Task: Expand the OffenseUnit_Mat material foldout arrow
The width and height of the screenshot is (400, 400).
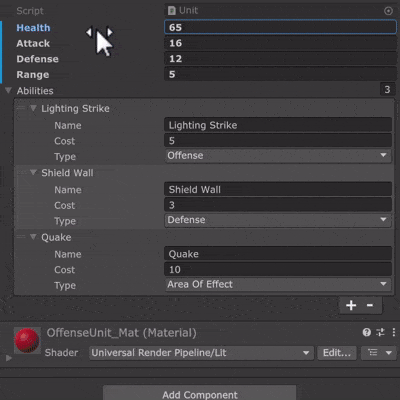Action: [9, 358]
